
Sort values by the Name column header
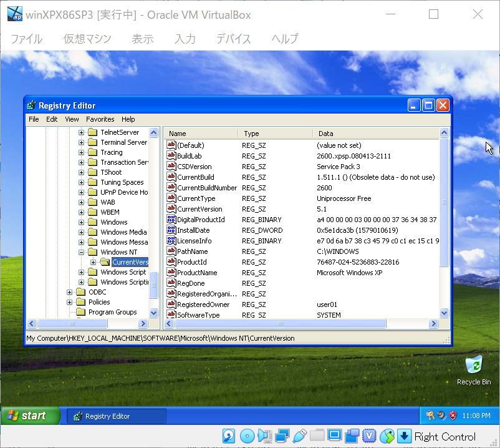[x=201, y=134]
